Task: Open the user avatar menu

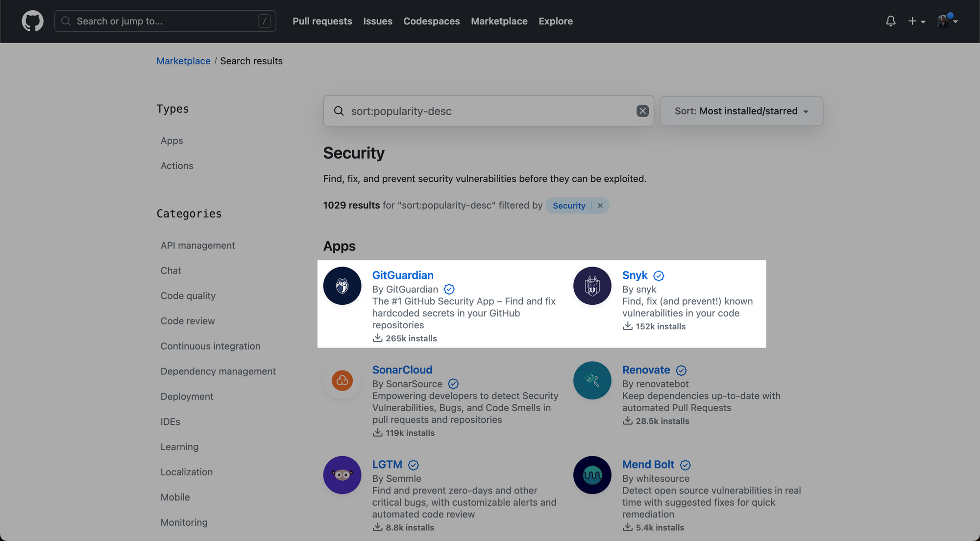Action: pos(947,21)
